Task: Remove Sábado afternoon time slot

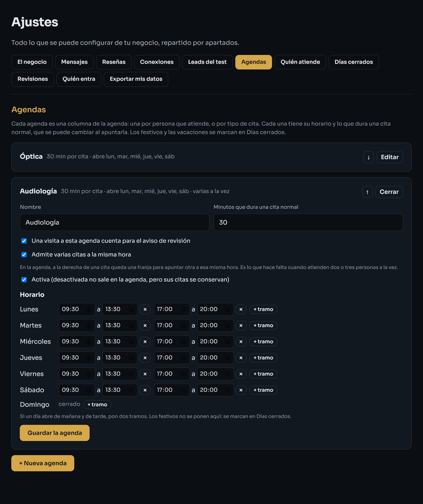Action: (x=241, y=390)
